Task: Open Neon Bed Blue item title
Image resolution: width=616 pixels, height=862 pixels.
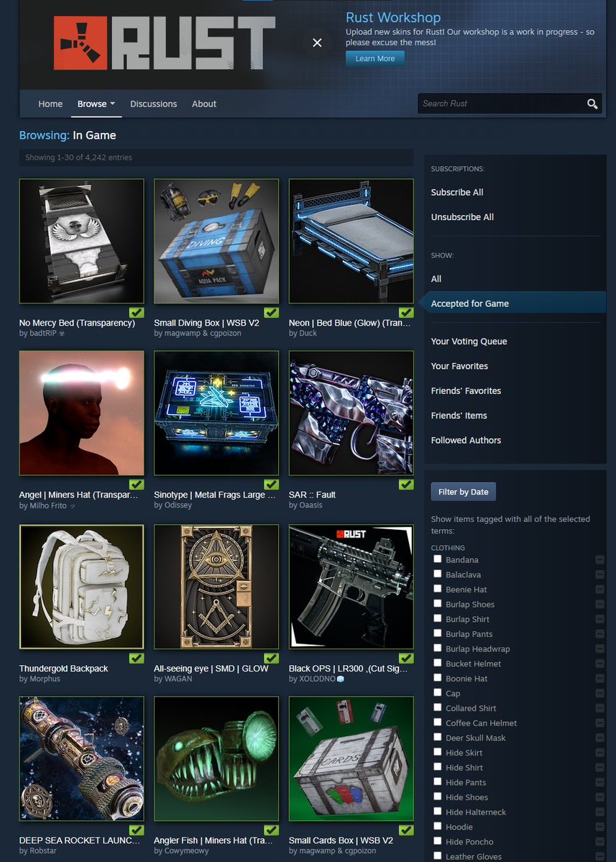Action: coord(350,323)
